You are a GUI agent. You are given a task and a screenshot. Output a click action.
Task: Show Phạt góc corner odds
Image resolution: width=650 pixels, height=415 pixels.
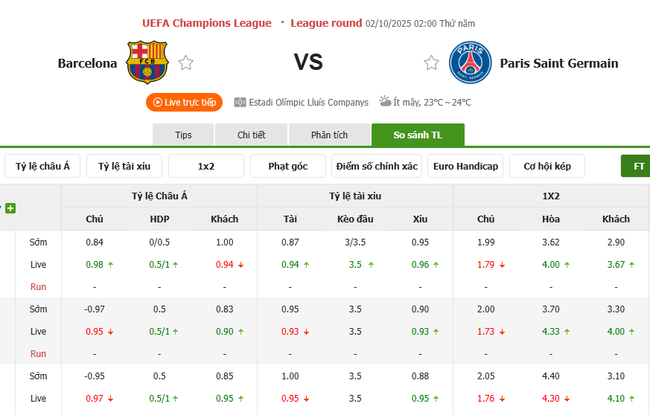[x=288, y=166]
